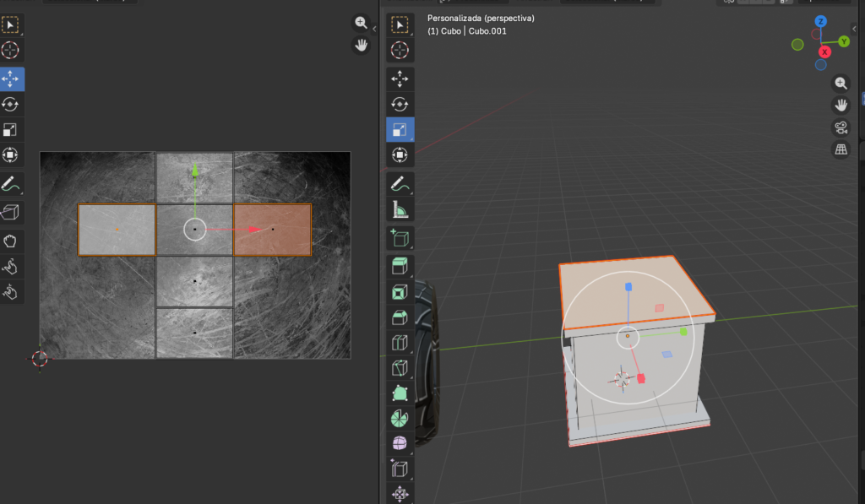Select the Rip Region tool in UV editor

[x=11, y=211]
